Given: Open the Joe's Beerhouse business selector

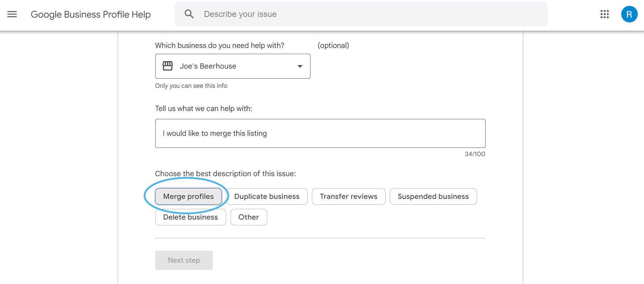Looking at the screenshot, I should (x=232, y=66).
